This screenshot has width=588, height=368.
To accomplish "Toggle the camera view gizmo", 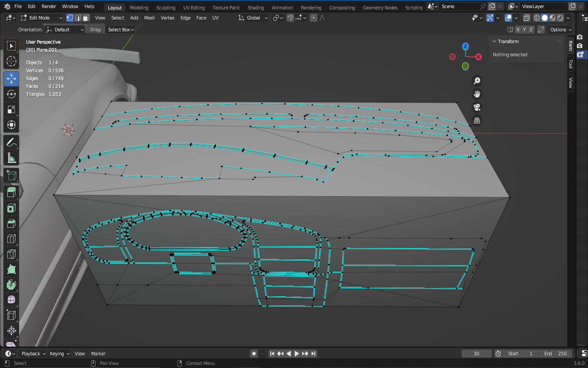I will point(477,107).
